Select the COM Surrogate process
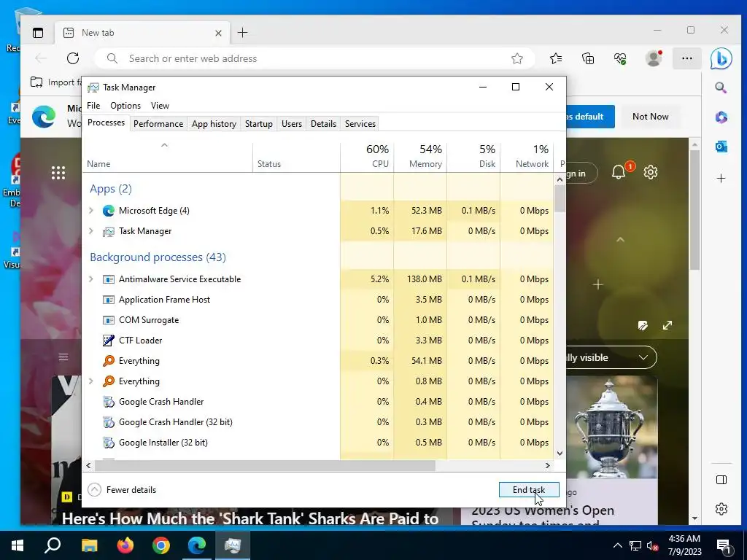The width and height of the screenshot is (747, 560). tap(318, 320)
